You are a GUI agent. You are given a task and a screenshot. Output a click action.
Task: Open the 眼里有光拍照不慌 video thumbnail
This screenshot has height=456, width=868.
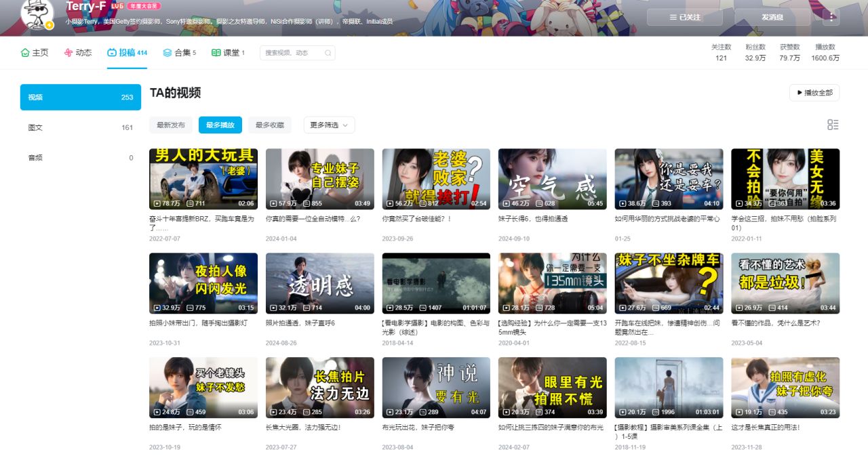553,388
